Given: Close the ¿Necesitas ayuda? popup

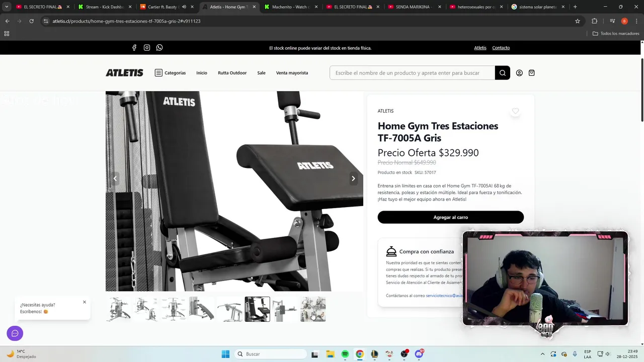Looking at the screenshot, I should click(85, 302).
